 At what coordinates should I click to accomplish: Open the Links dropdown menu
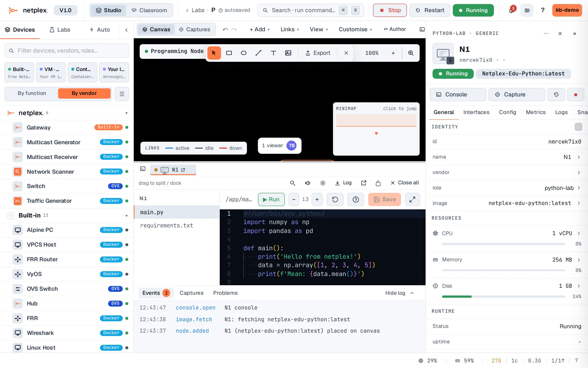290,29
